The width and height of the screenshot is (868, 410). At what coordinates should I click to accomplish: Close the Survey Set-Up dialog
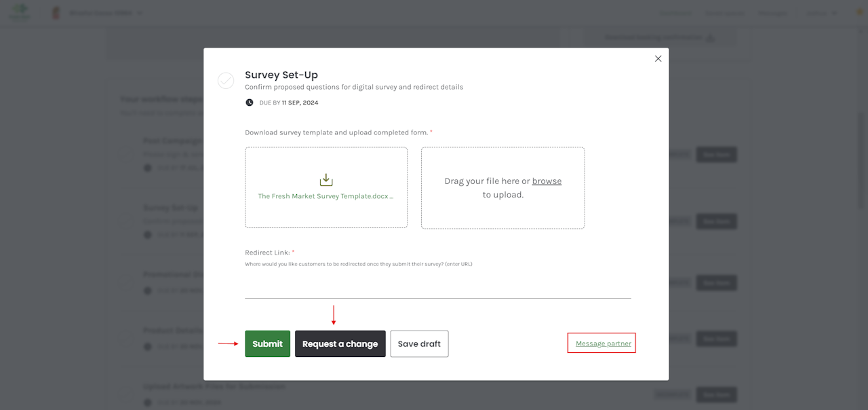coord(658,59)
